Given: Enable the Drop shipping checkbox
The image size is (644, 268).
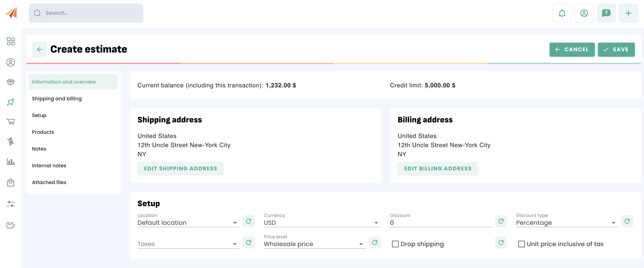Looking at the screenshot, I should click(395, 244).
